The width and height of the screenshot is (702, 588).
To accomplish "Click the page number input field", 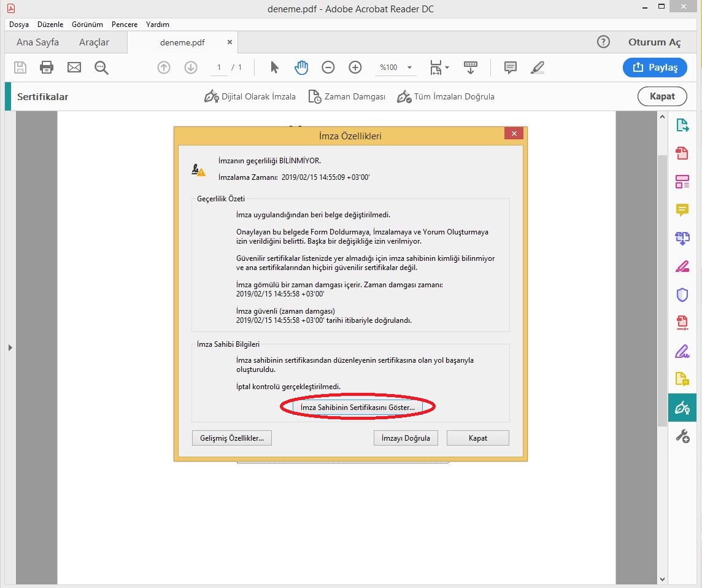I will pos(219,68).
